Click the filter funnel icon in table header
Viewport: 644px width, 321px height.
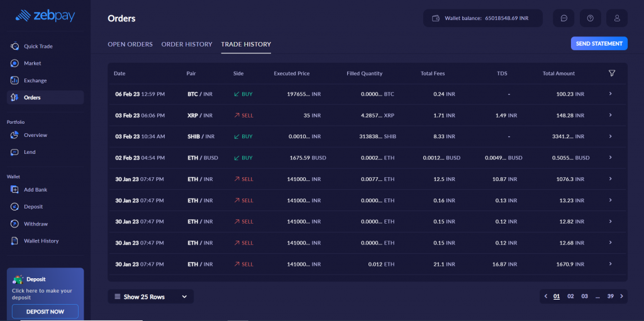coord(612,73)
